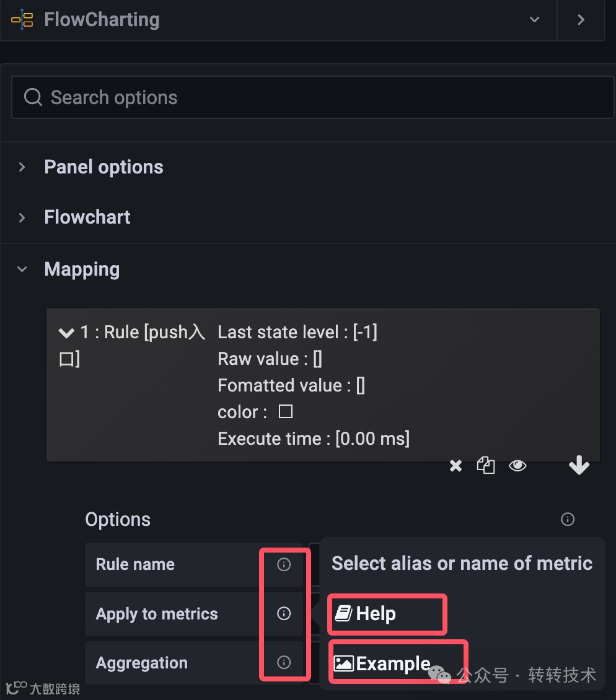Viewport: 616px width, 700px height.
Task: Open the FlowCharting visualization dropdown
Action: [x=534, y=20]
